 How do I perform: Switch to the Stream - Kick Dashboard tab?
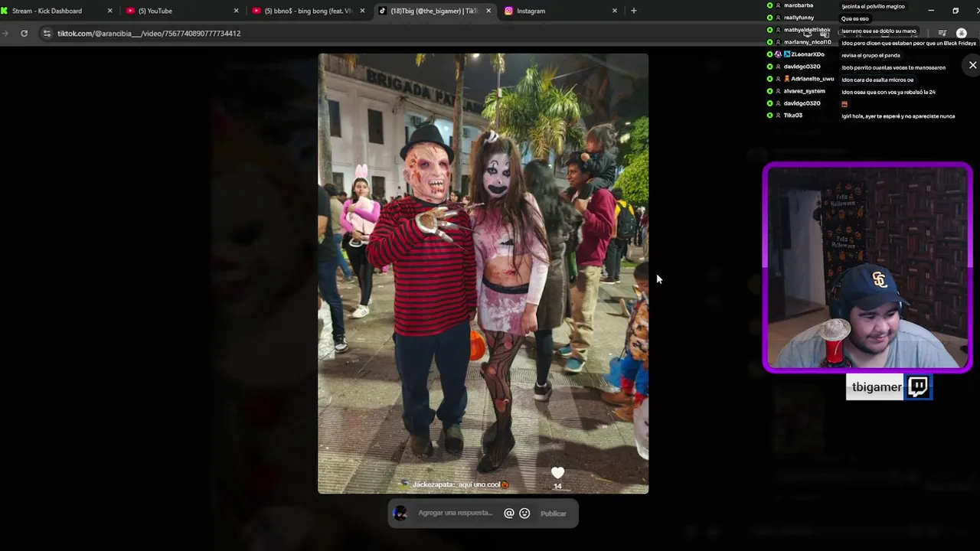coord(57,11)
